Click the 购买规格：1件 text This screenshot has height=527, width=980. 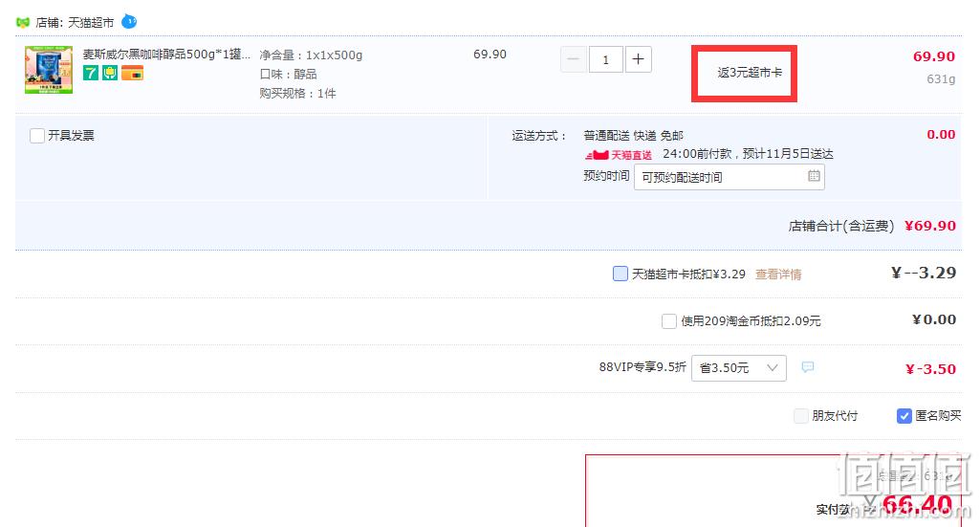pyautogui.click(x=297, y=93)
